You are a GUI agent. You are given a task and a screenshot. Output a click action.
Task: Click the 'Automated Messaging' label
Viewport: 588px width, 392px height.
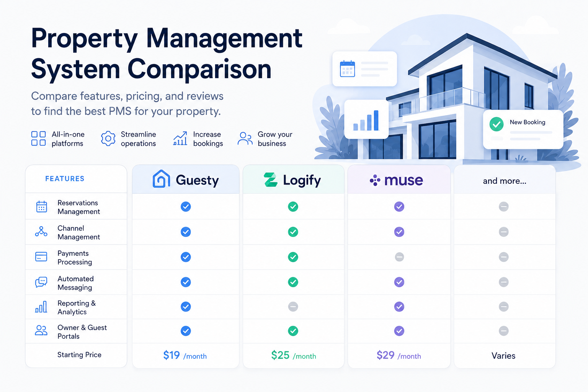pyautogui.click(x=75, y=283)
